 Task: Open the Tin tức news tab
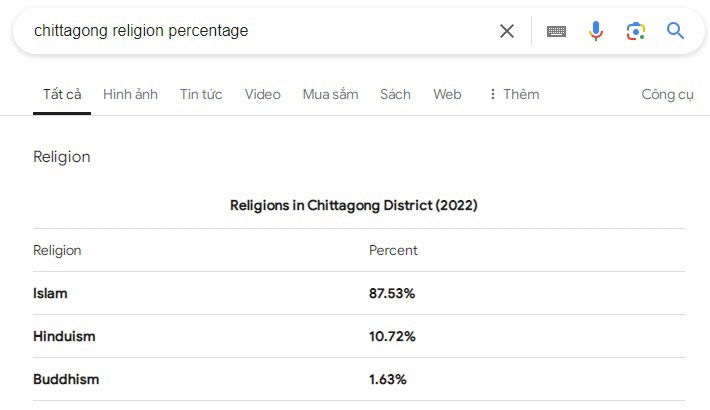[201, 94]
